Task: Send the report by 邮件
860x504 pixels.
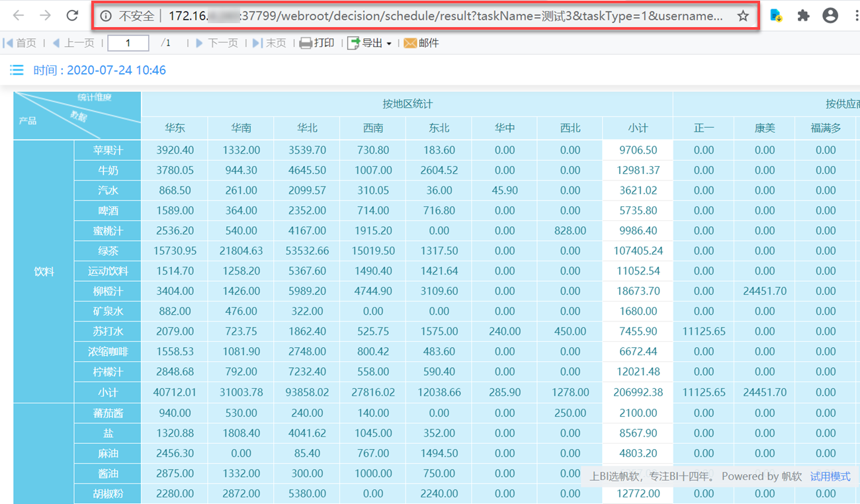Action: pyautogui.click(x=421, y=43)
